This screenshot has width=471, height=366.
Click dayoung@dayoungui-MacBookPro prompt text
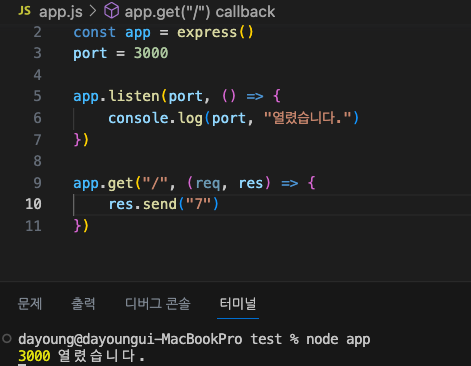130,339
